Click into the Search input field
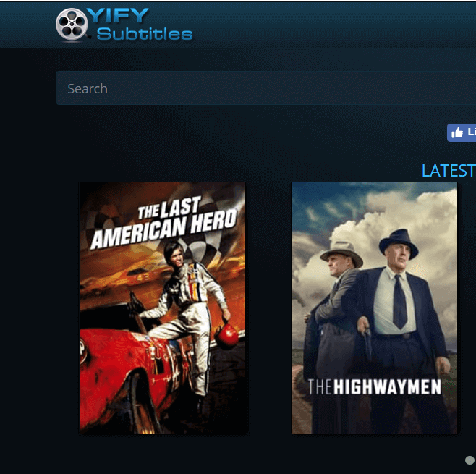 click(x=265, y=88)
